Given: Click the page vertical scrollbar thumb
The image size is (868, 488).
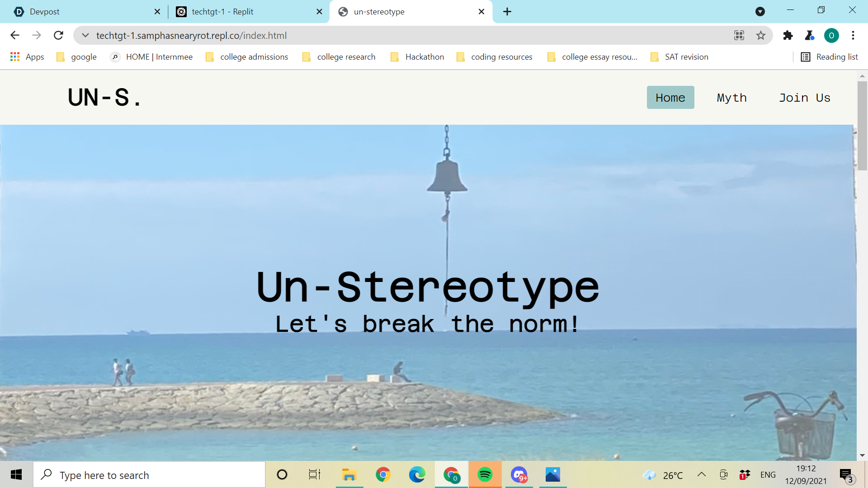Looking at the screenshot, I should click(862, 126).
